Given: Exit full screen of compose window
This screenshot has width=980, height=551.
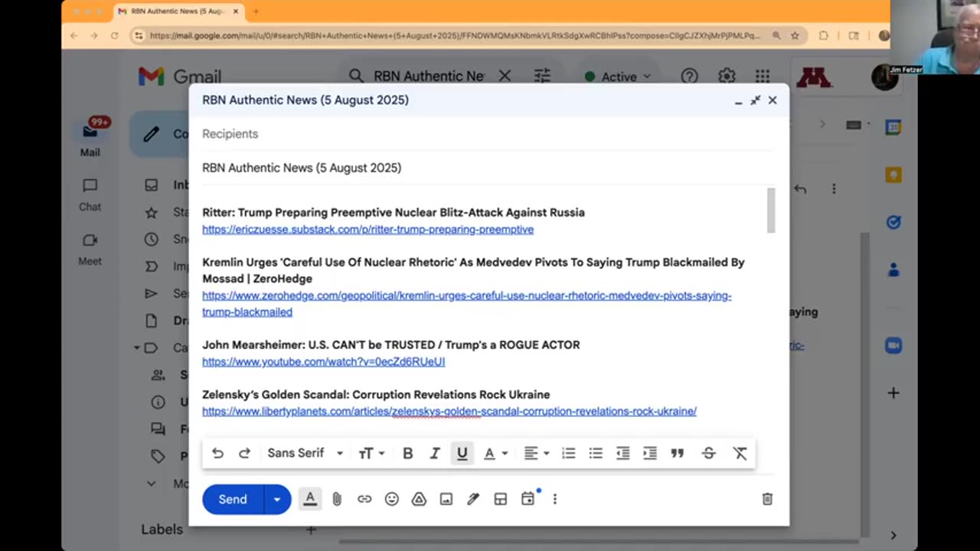Looking at the screenshot, I should pos(755,100).
